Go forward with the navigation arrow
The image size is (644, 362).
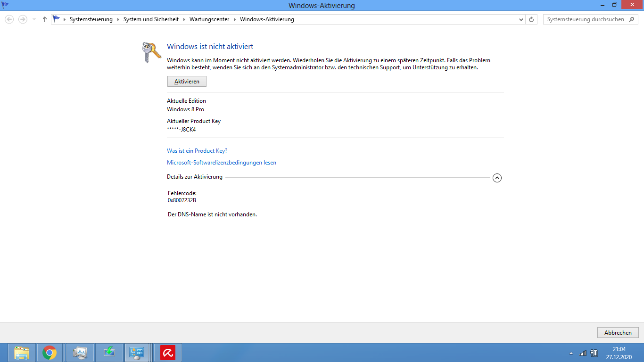coord(23,19)
